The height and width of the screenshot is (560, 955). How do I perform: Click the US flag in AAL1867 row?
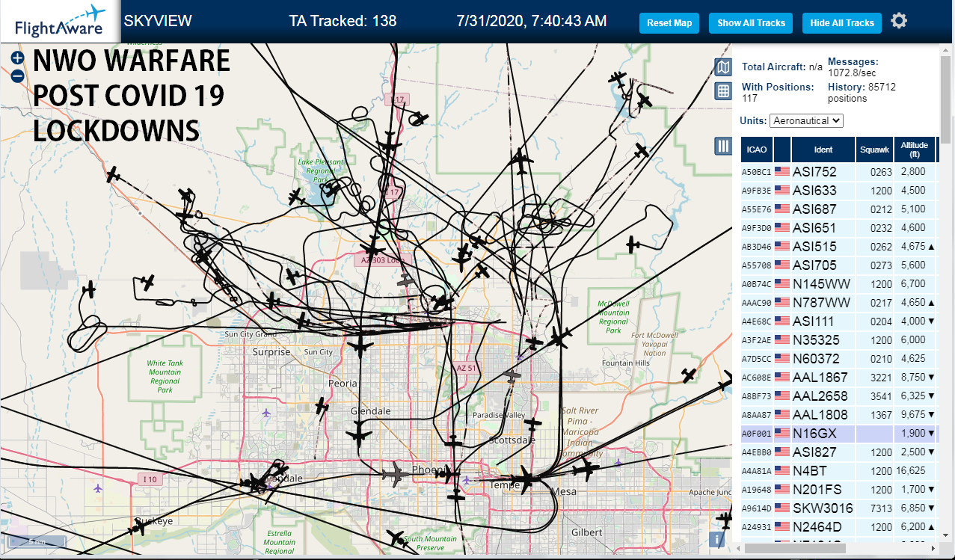782,377
